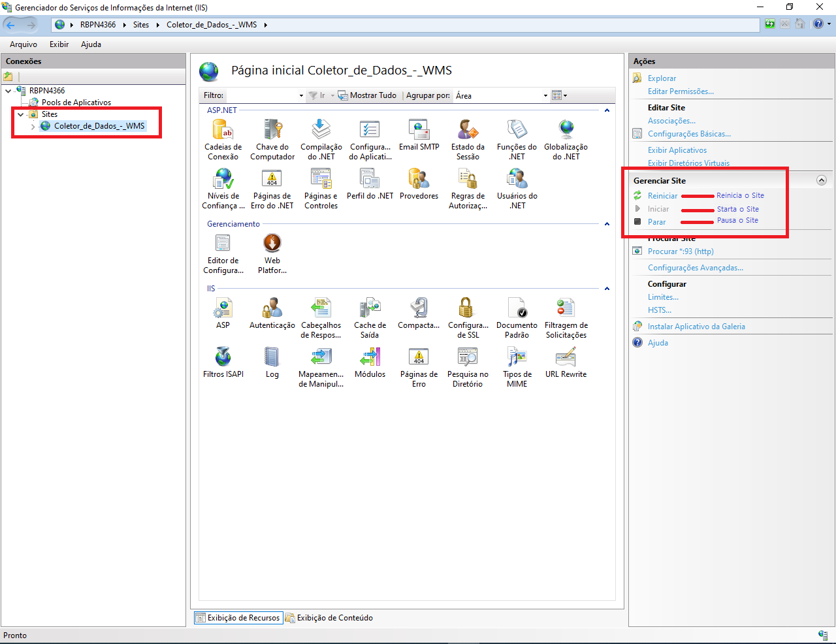Open the Cadeias de Conexão feature
Image resolution: width=836 pixels, height=644 pixels.
(x=223, y=140)
